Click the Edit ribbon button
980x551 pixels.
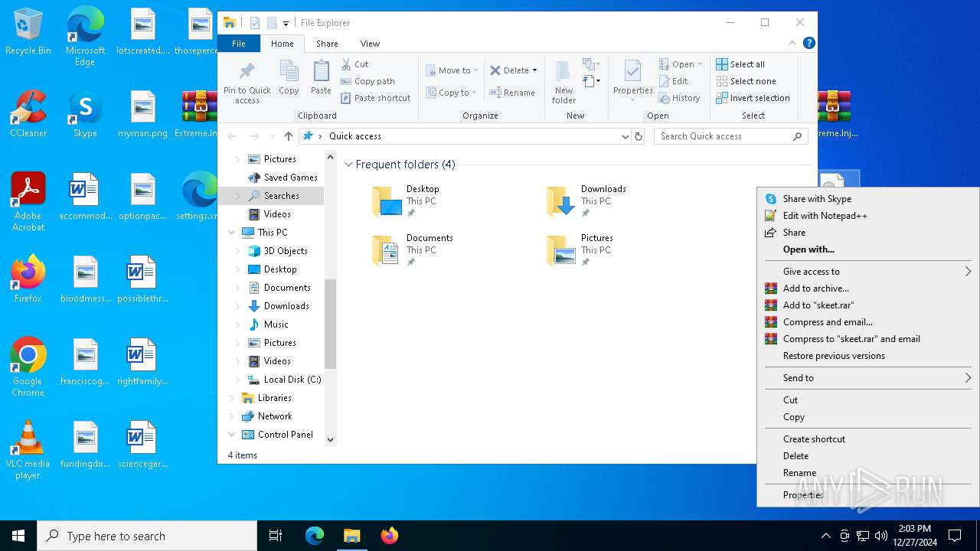click(673, 81)
